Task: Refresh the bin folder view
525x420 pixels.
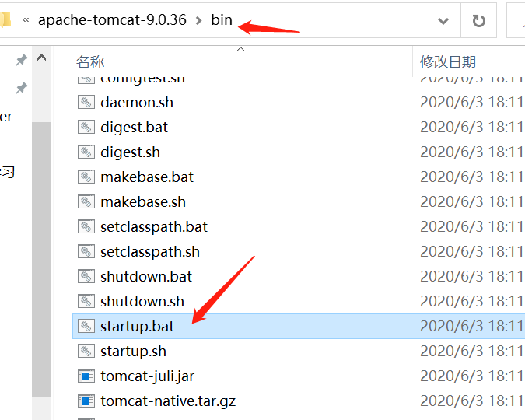Action: point(478,21)
